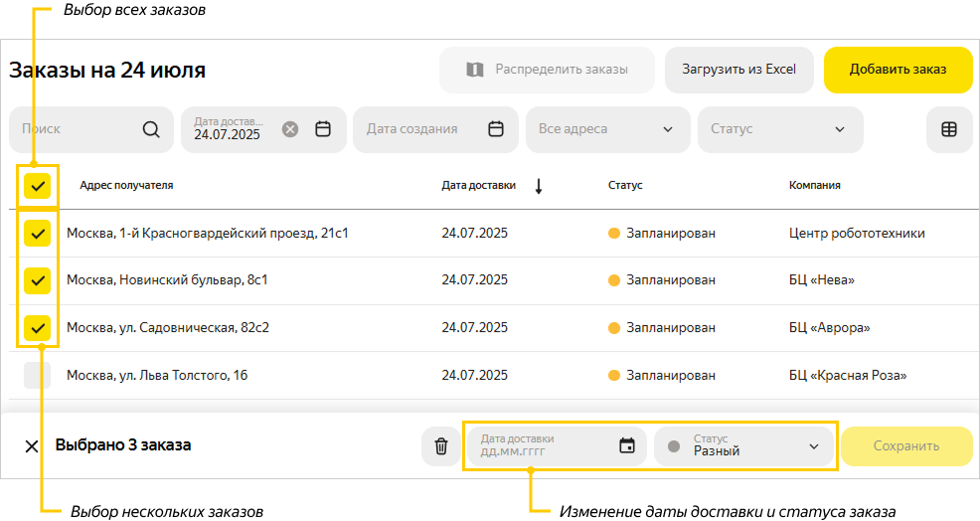Close the selection bar with X icon

pyautogui.click(x=32, y=446)
